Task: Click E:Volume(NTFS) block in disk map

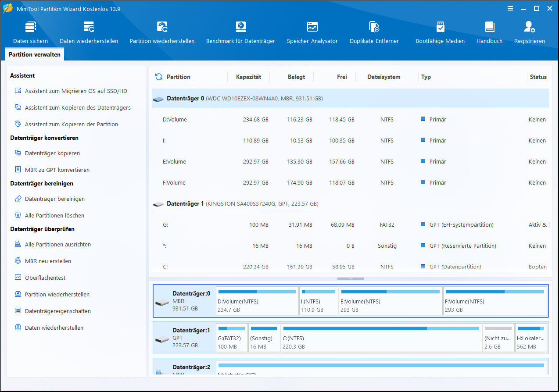Action: pos(391,301)
